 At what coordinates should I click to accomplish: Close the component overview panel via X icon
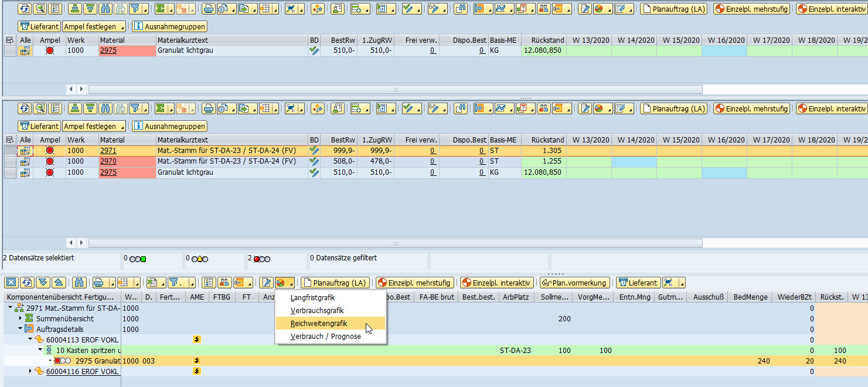click(x=11, y=283)
